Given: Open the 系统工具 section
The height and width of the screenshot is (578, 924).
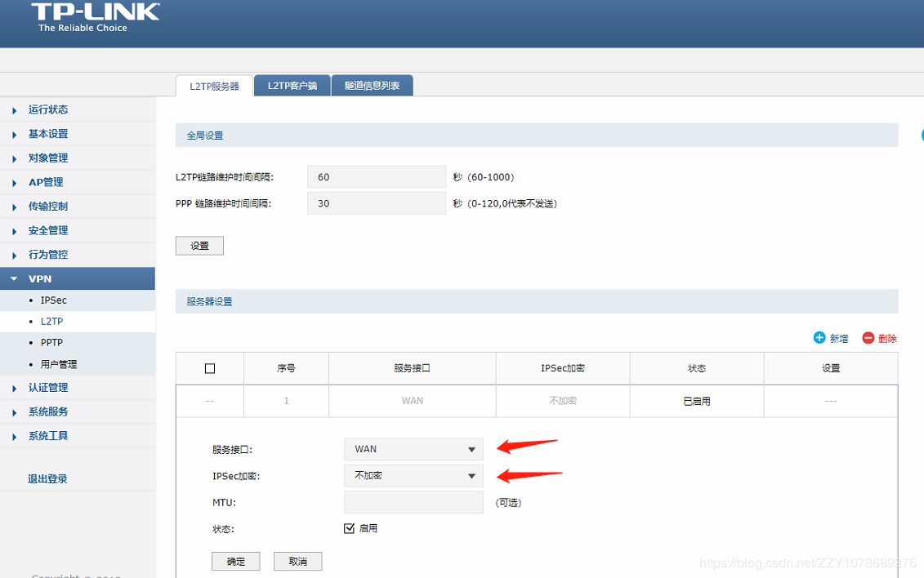Looking at the screenshot, I should point(48,436).
